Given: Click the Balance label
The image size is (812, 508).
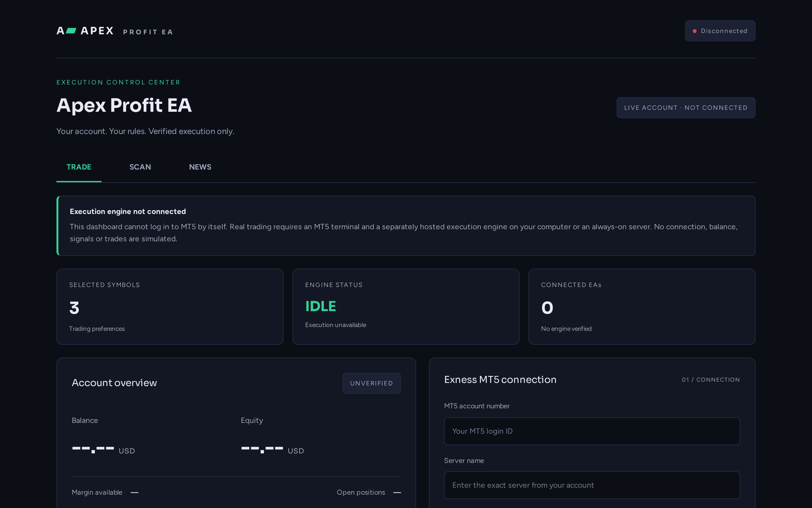Looking at the screenshot, I should (x=85, y=420).
